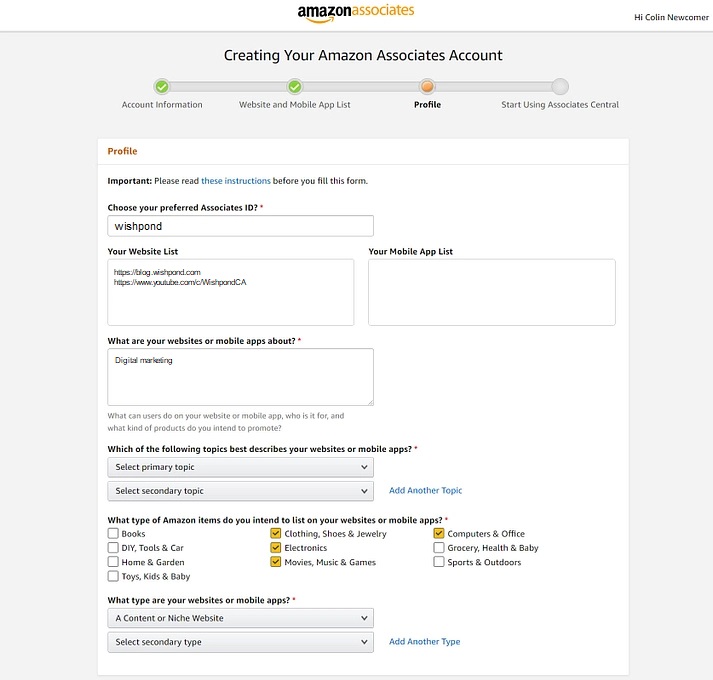Open the Select primary topic dropdown
The height and width of the screenshot is (680, 713).
[241, 467]
